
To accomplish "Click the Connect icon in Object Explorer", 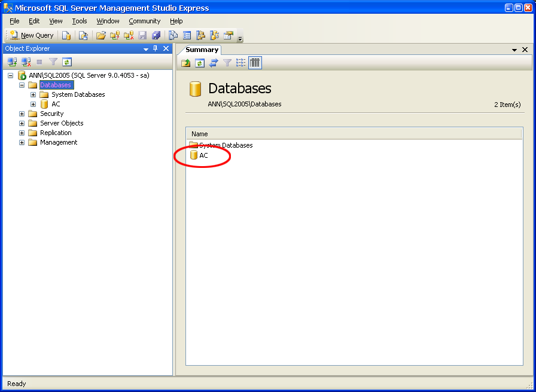I will [x=13, y=62].
